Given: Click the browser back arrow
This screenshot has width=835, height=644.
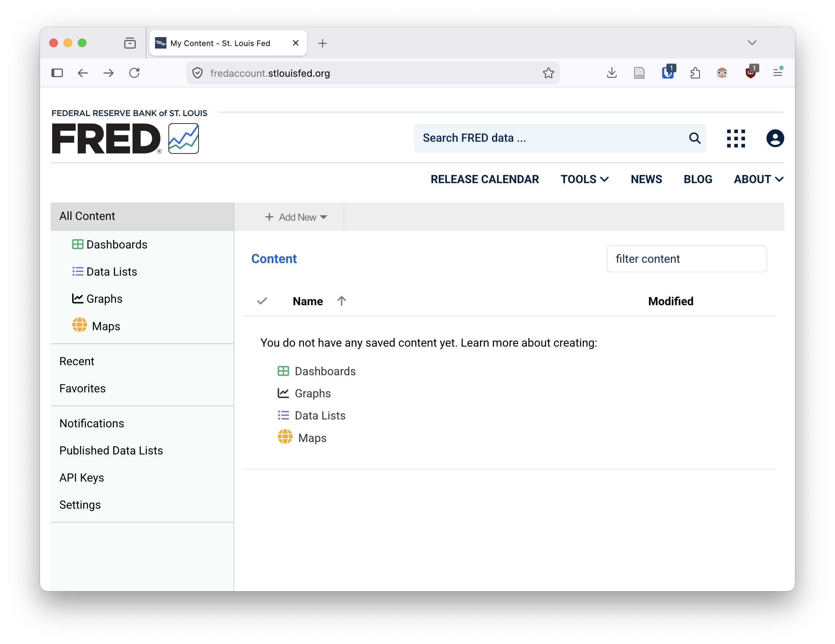Looking at the screenshot, I should coord(83,72).
